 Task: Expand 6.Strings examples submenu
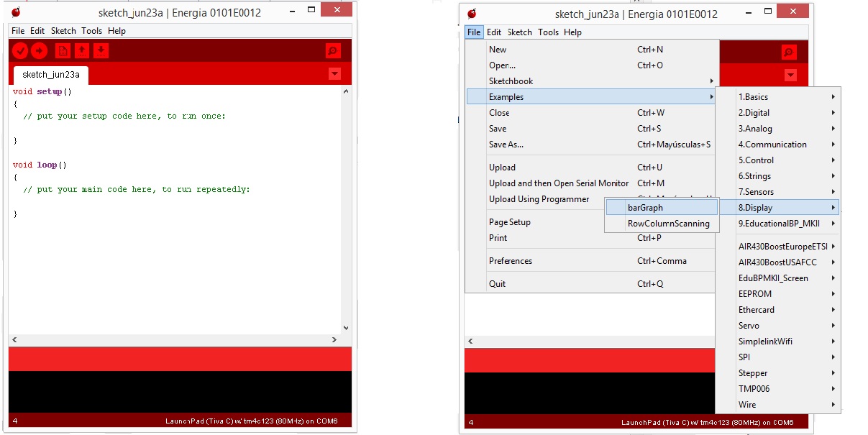[777, 176]
